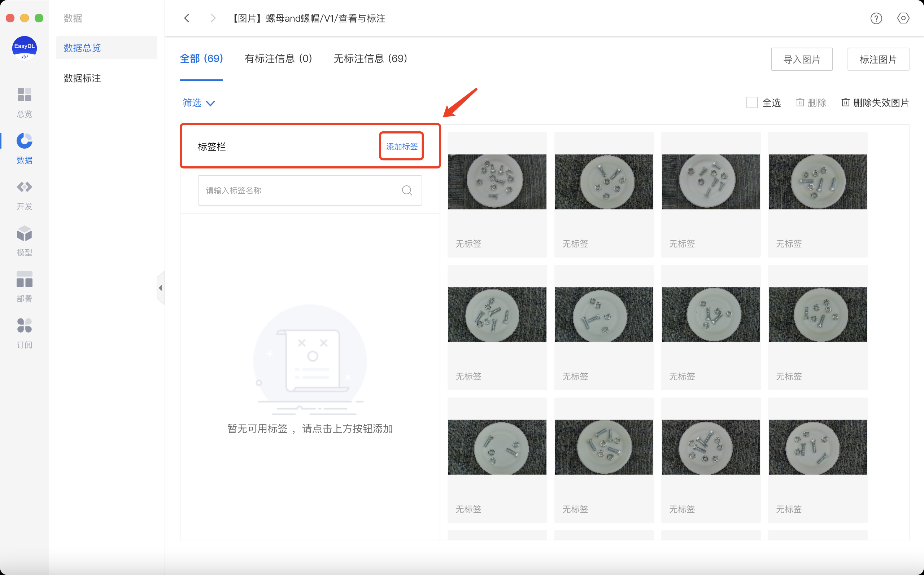The width and height of the screenshot is (924, 575).
Task: Select 数据总览 in the side menu
Action: (x=106, y=48)
